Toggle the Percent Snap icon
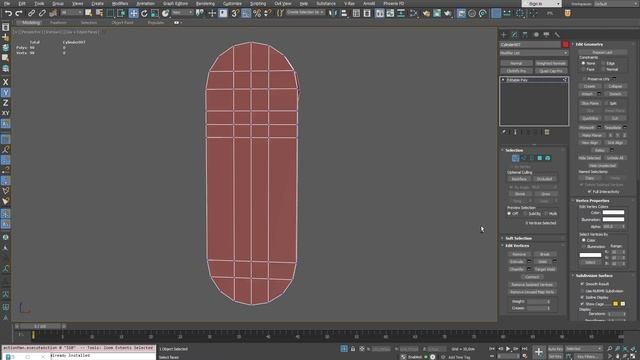 pyautogui.click(x=257, y=13)
